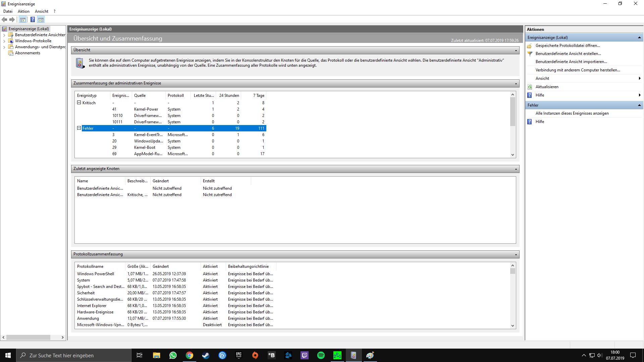Click the open saved log file icon
The width and height of the screenshot is (644, 362).
tap(530, 46)
